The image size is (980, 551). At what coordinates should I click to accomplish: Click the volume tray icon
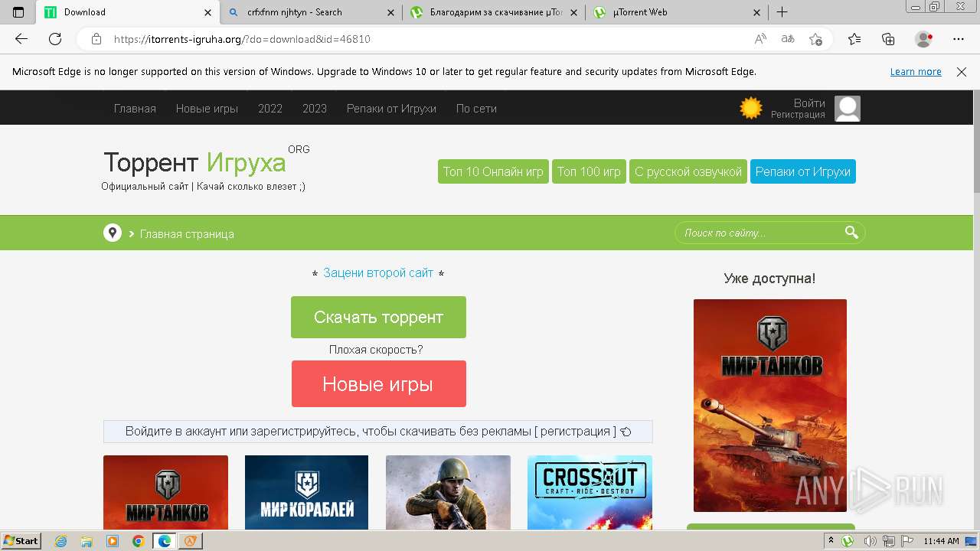[x=870, y=541]
